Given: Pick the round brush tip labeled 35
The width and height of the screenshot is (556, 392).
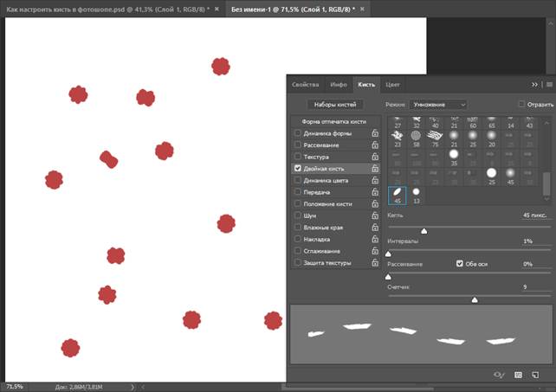Looking at the screenshot, I should [454, 157].
